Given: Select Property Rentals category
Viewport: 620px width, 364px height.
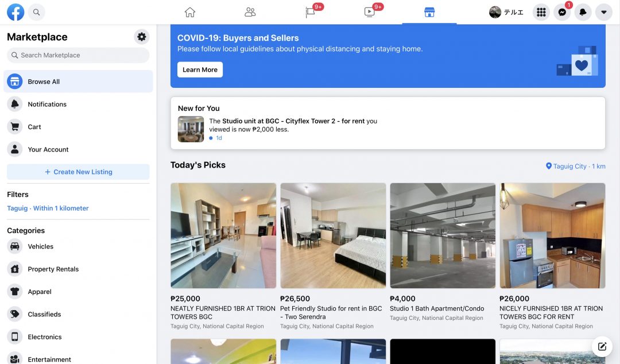Looking at the screenshot, I should tap(53, 269).
